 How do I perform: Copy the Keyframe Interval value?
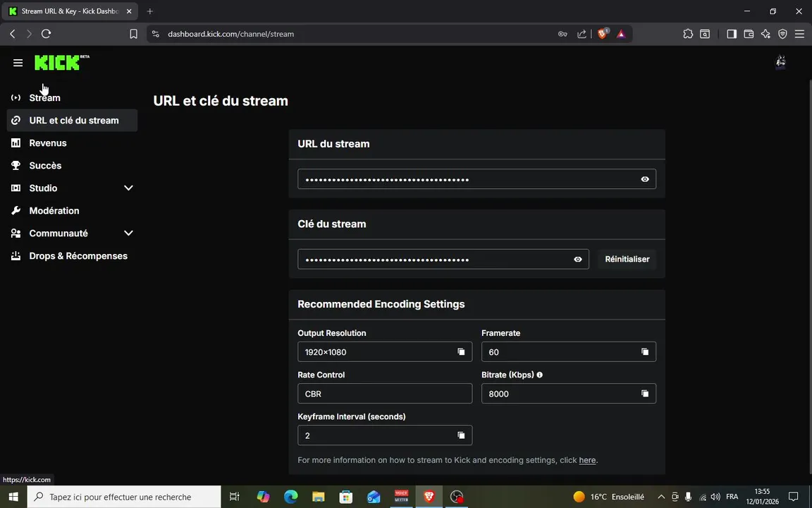[x=461, y=435]
